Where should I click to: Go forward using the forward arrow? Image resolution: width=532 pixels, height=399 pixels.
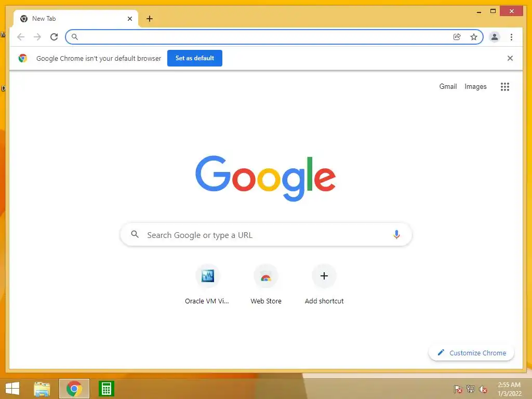37,37
